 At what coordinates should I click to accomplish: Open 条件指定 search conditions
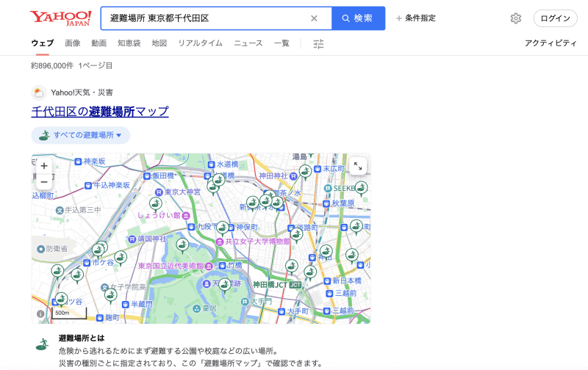(416, 18)
